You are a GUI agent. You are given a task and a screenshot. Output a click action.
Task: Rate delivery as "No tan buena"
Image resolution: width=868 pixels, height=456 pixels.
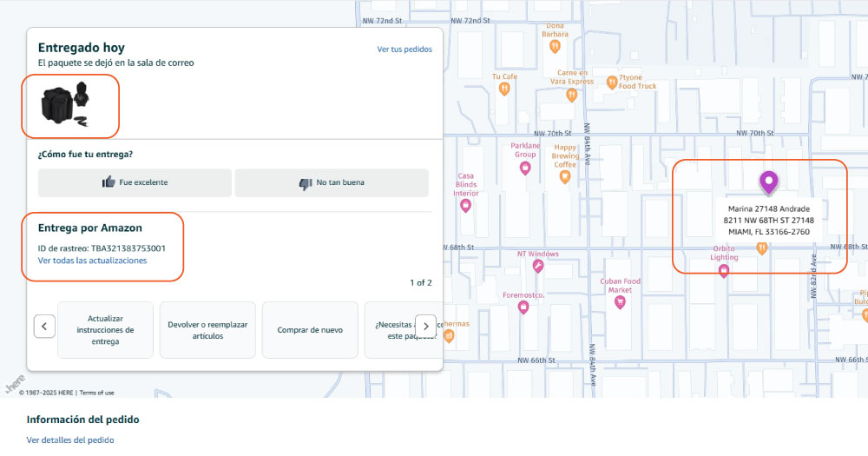[x=332, y=182]
